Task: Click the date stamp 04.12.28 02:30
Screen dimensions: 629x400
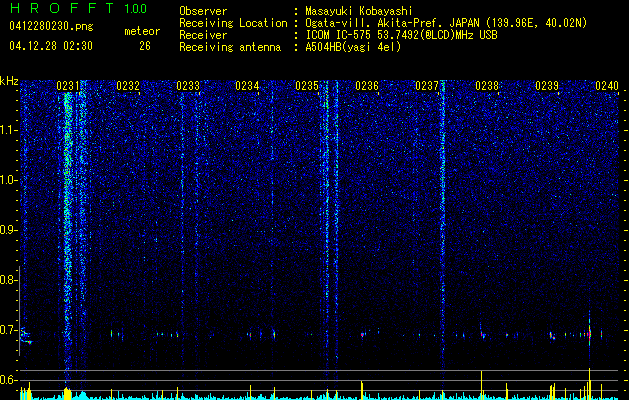Action: coord(51,46)
